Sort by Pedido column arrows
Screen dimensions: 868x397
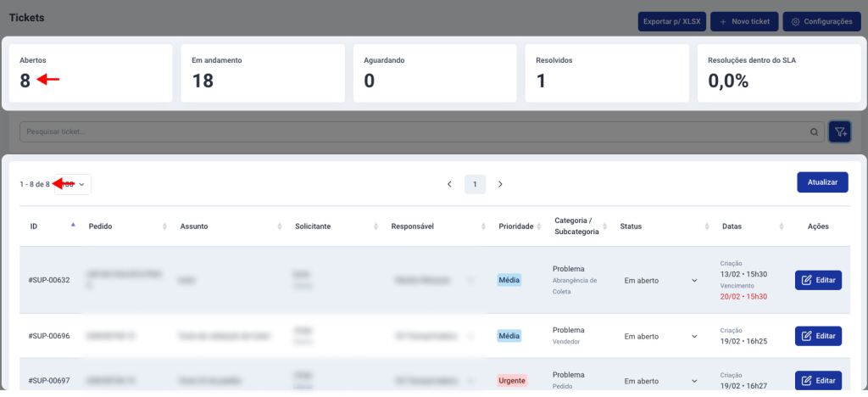164,226
